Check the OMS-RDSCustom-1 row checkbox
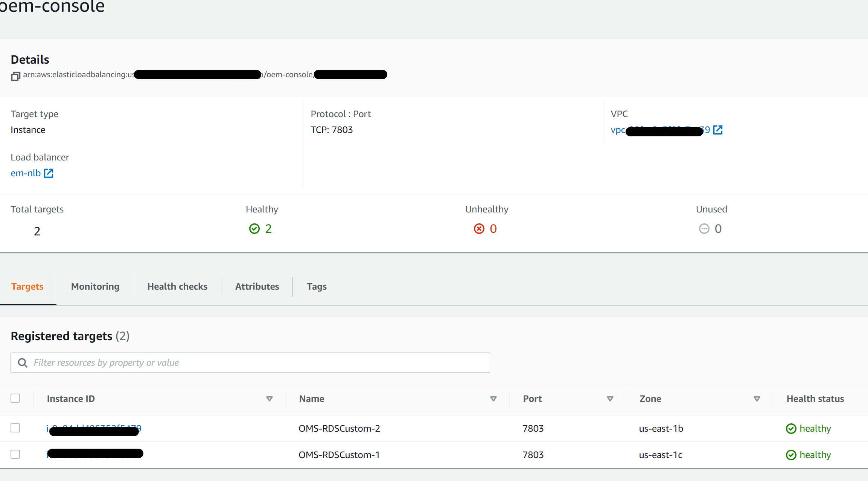The height and width of the screenshot is (481, 868). click(15, 454)
